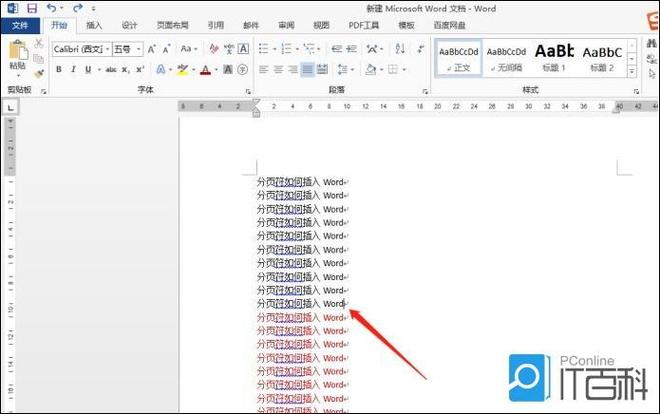
Task: Click the tab selector at ruler corner
Action: coord(11,108)
